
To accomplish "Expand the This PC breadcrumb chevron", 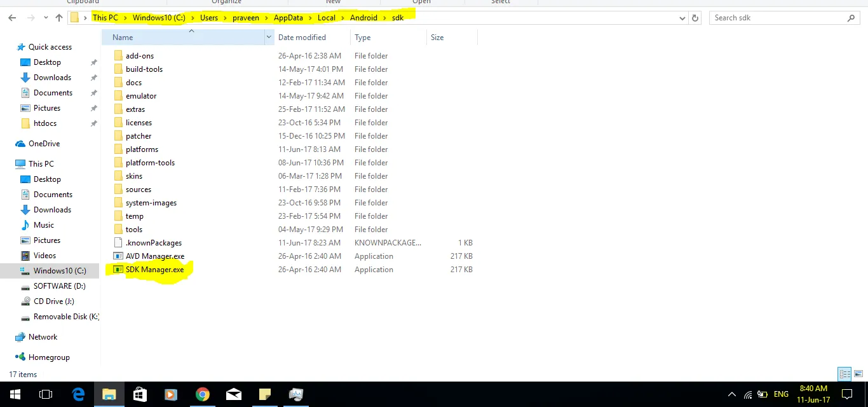I will click(x=125, y=18).
